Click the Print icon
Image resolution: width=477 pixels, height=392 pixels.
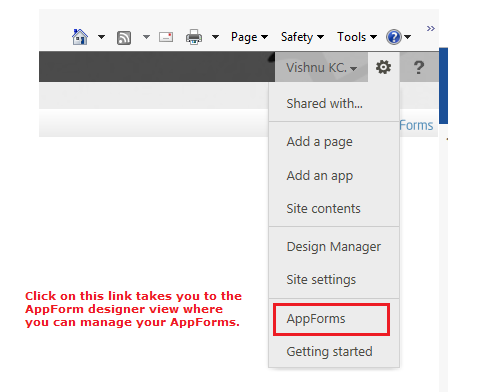click(194, 37)
